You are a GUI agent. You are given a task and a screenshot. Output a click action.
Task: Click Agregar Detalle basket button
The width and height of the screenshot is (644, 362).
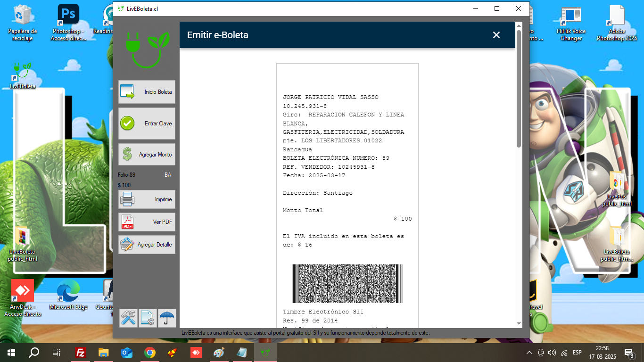click(147, 245)
